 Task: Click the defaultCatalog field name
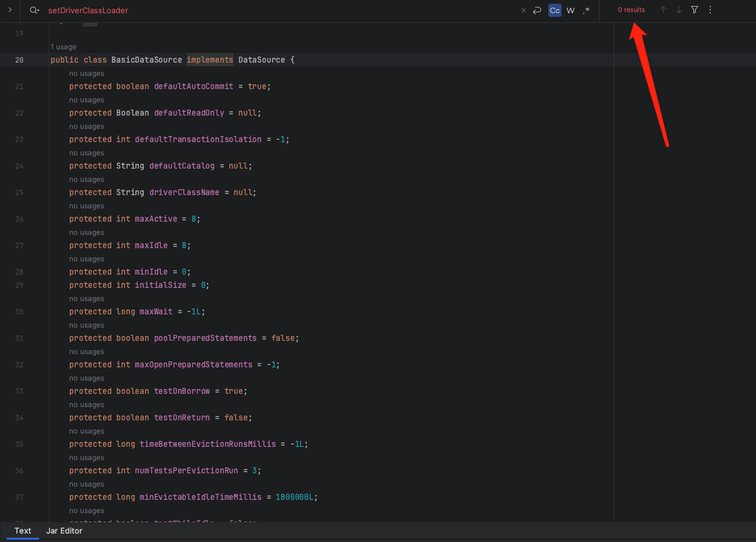[182, 166]
